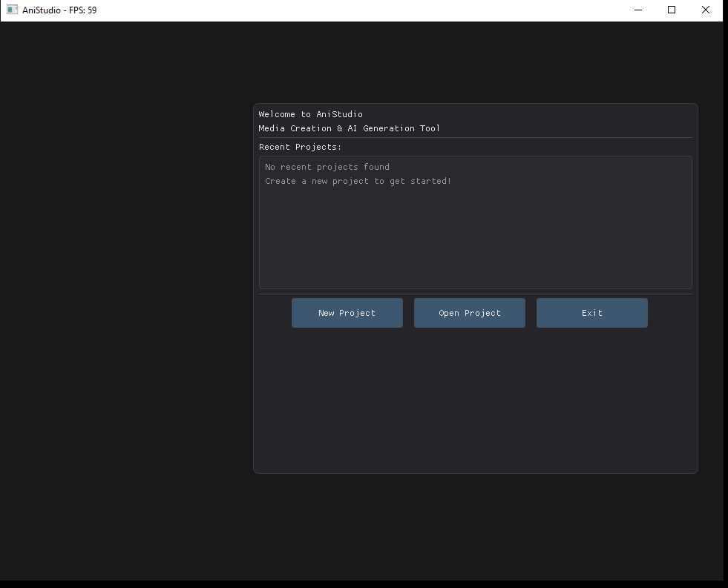Minimize the AniStudio window

pos(638,10)
